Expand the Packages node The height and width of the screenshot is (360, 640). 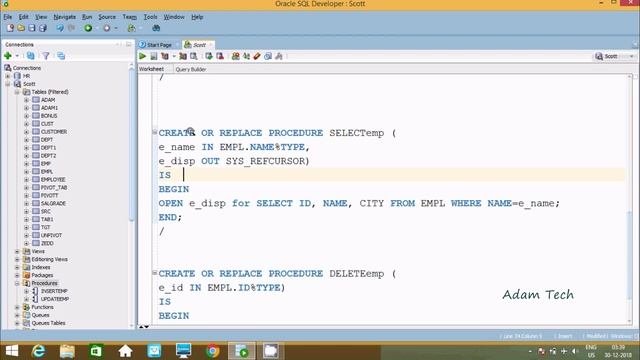pos(17,275)
